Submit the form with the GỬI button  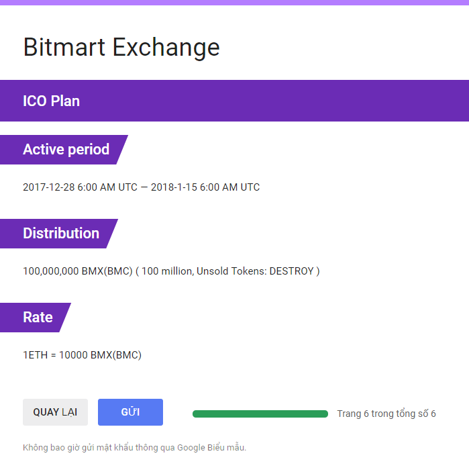point(130,412)
